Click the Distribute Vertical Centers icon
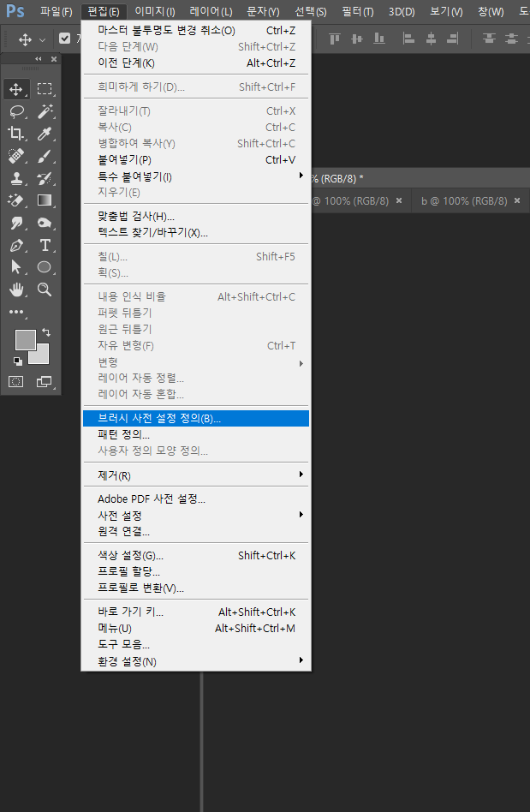The image size is (530, 812). pos(511,39)
